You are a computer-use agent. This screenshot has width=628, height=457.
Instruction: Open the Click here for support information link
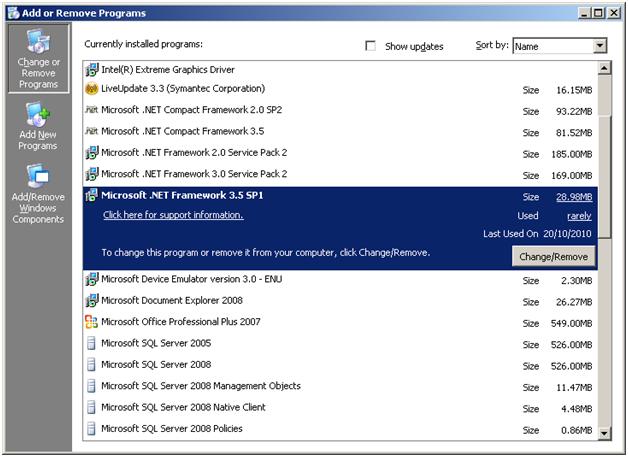[x=173, y=215]
